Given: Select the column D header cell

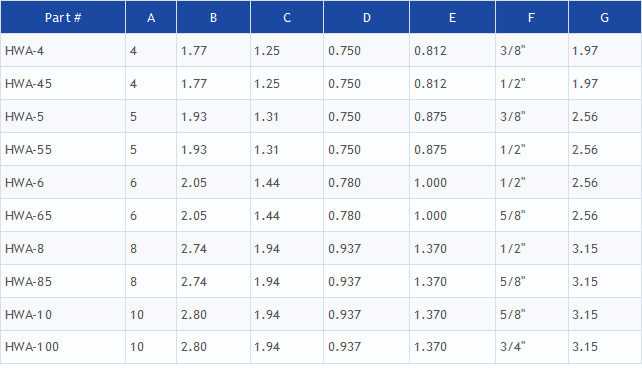Looking at the screenshot, I should (366, 17).
